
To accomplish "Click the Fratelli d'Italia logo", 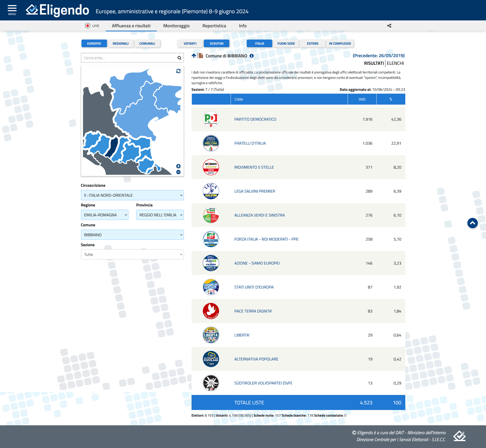I will (x=211, y=143).
